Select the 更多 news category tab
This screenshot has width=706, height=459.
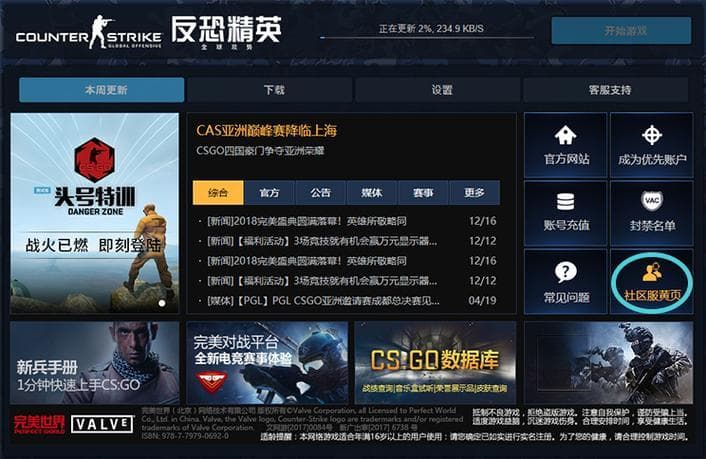click(x=475, y=193)
